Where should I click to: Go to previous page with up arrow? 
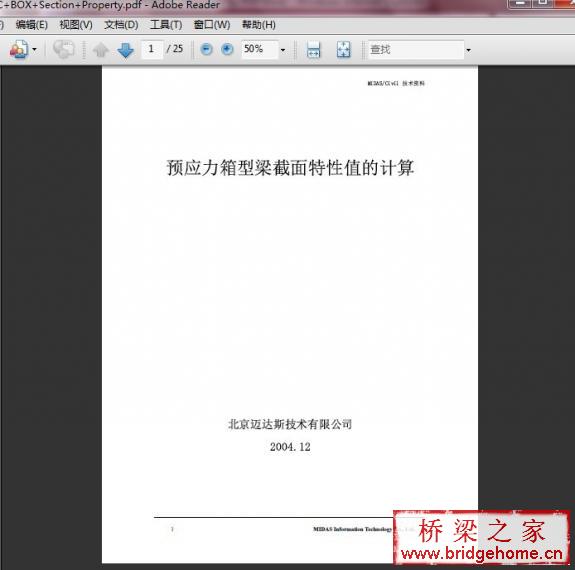tap(100, 50)
